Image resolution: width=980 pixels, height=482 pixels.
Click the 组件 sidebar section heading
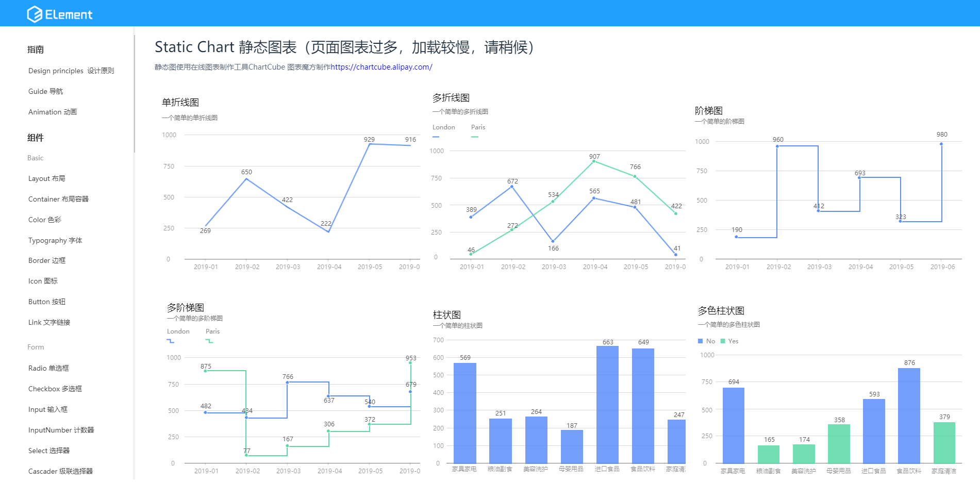36,138
